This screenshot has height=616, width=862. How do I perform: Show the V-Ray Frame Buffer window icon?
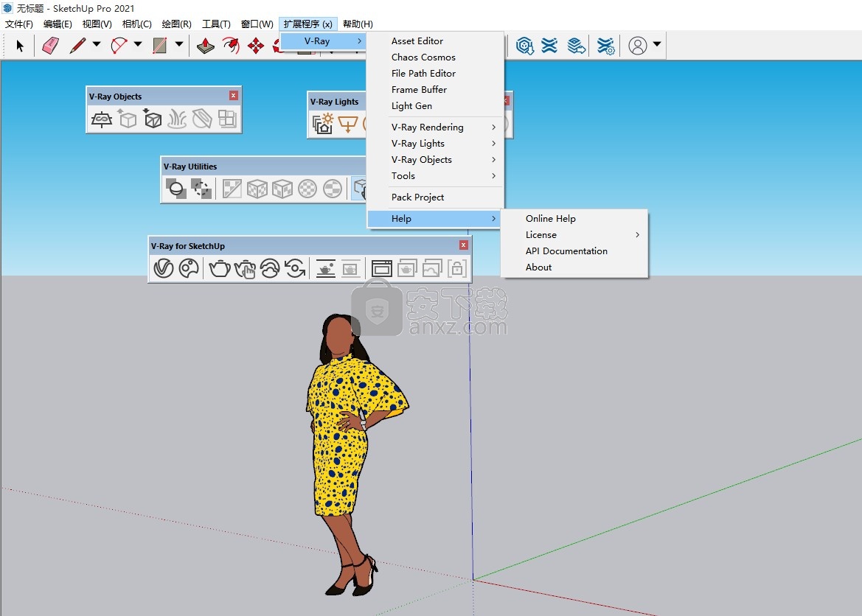point(381,268)
